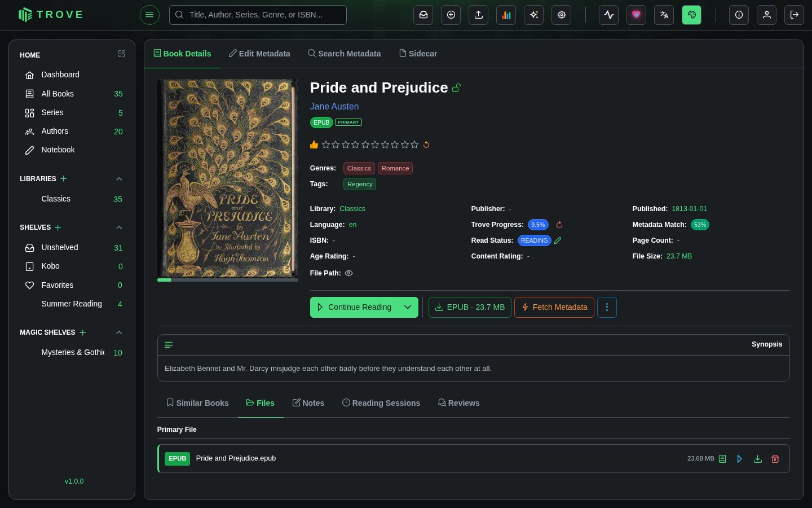Screen dimensions: 812x508
Task: Toggle the thumbs up icon
Action: (314, 144)
